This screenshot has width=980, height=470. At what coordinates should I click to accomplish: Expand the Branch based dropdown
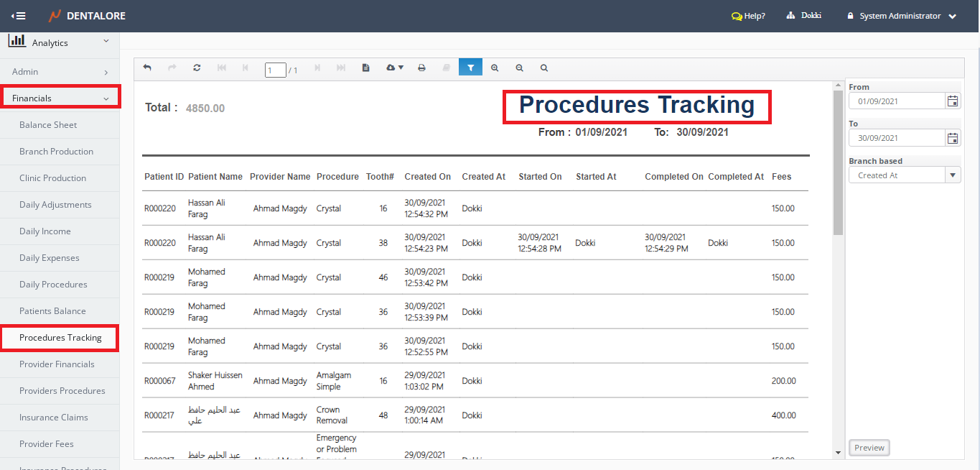click(953, 175)
